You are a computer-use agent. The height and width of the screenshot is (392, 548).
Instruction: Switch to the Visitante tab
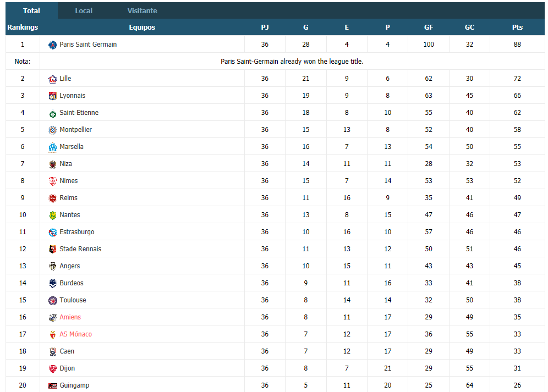(143, 11)
